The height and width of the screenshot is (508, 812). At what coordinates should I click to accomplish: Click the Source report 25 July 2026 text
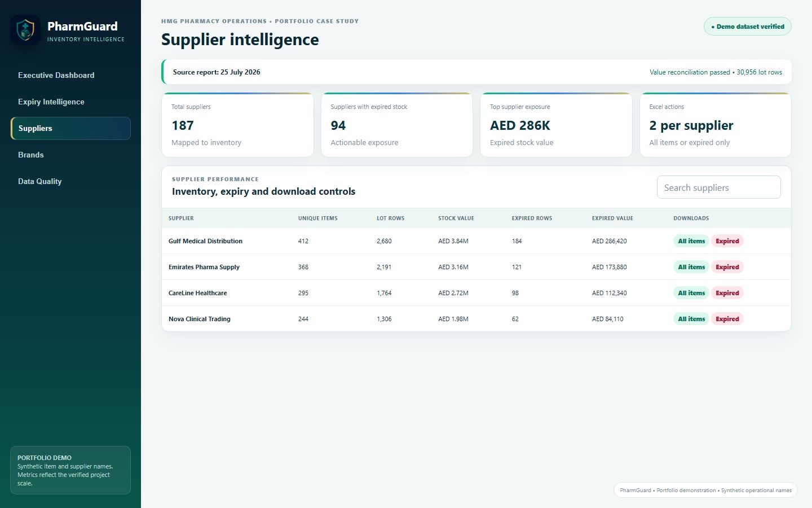pos(217,72)
